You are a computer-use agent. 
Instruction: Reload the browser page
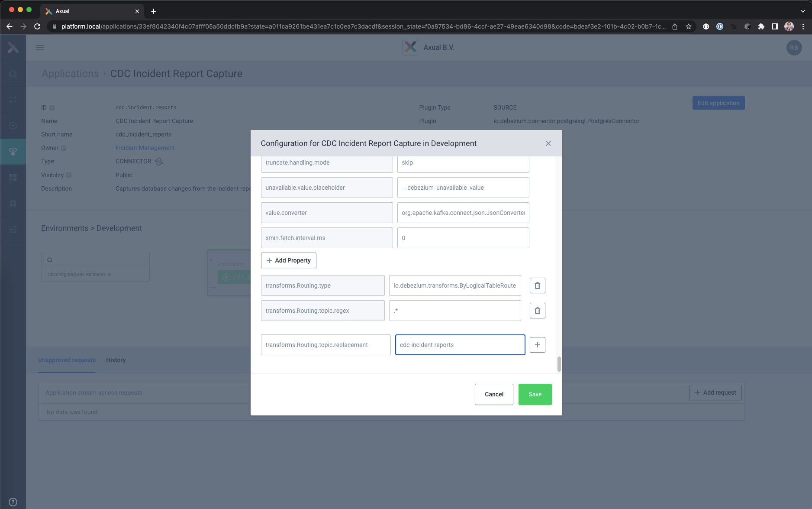(x=37, y=26)
